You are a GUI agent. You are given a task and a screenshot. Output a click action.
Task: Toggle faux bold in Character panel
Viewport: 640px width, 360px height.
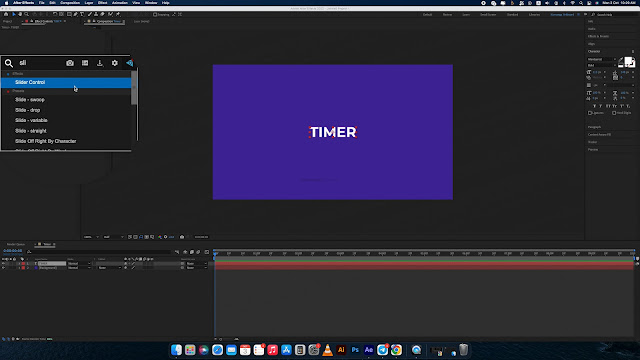point(594,106)
